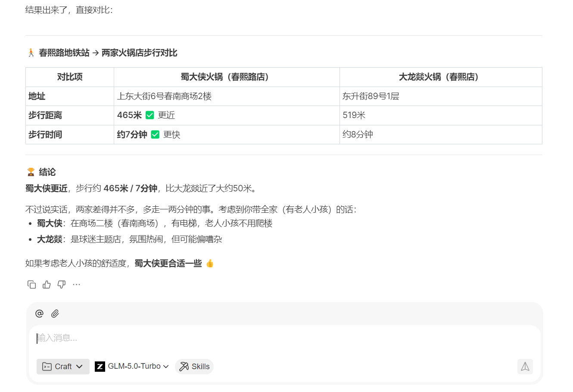
Task: Focus the message input field
Action: [284, 338]
